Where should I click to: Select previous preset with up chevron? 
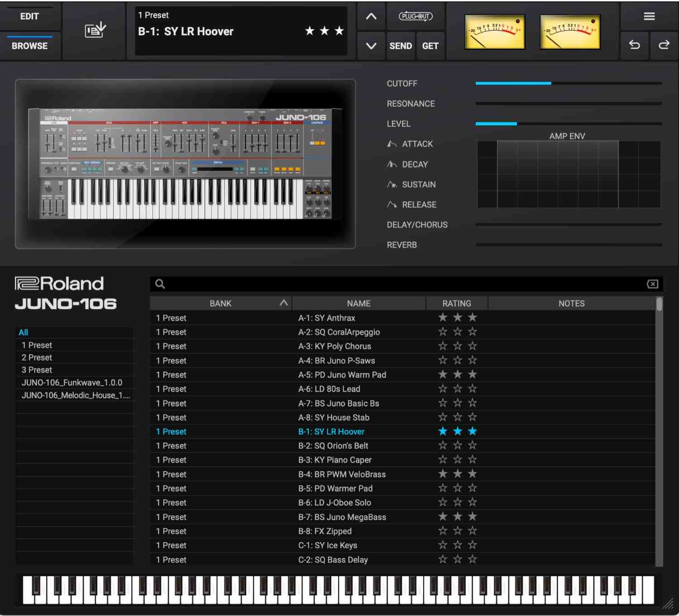pyautogui.click(x=371, y=17)
